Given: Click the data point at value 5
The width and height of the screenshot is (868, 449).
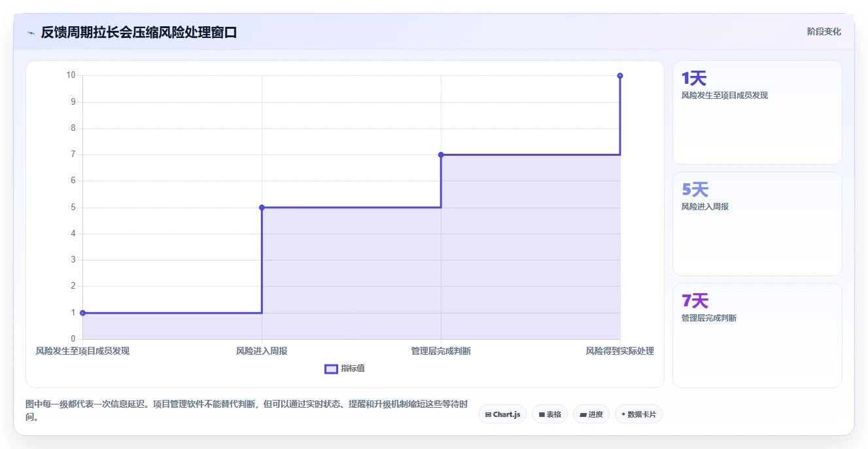Looking at the screenshot, I should click(262, 207).
